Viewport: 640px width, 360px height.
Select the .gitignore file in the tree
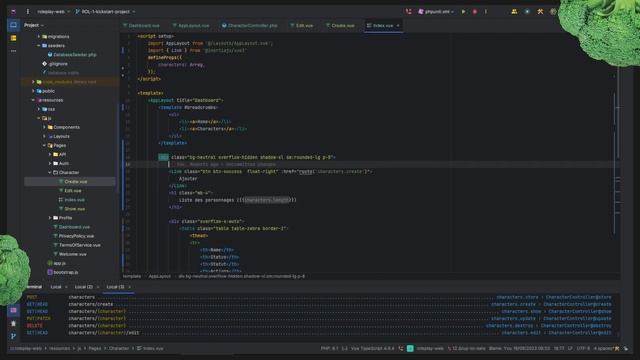click(55, 64)
